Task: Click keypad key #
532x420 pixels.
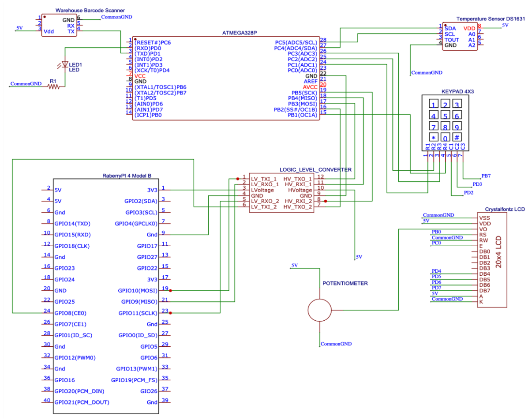Action: coord(457,137)
